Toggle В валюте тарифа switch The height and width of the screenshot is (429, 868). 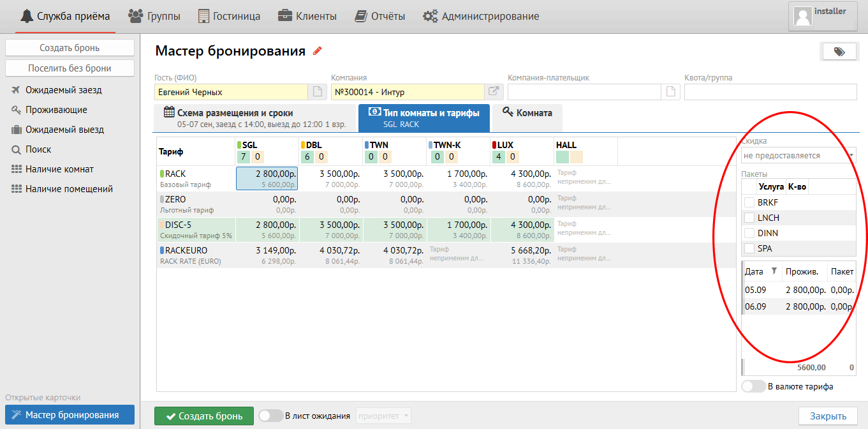753,386
